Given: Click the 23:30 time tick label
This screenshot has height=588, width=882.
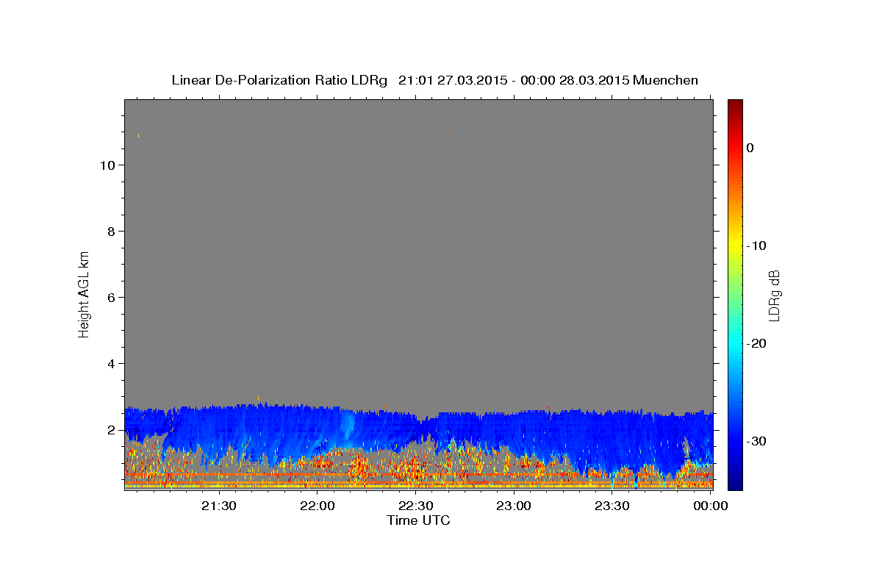Looking at the screenshot, I should 612,506.
